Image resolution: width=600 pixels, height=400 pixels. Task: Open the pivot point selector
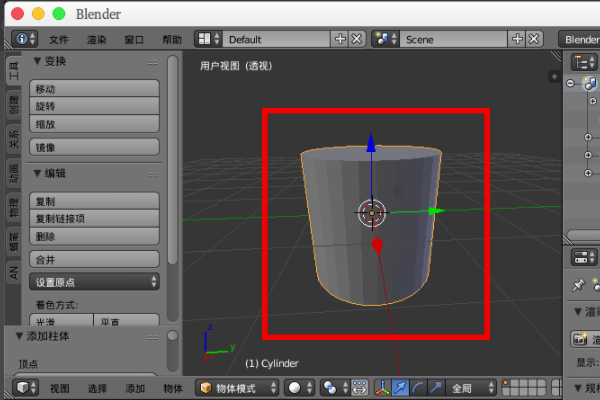[x=335, y=388]
